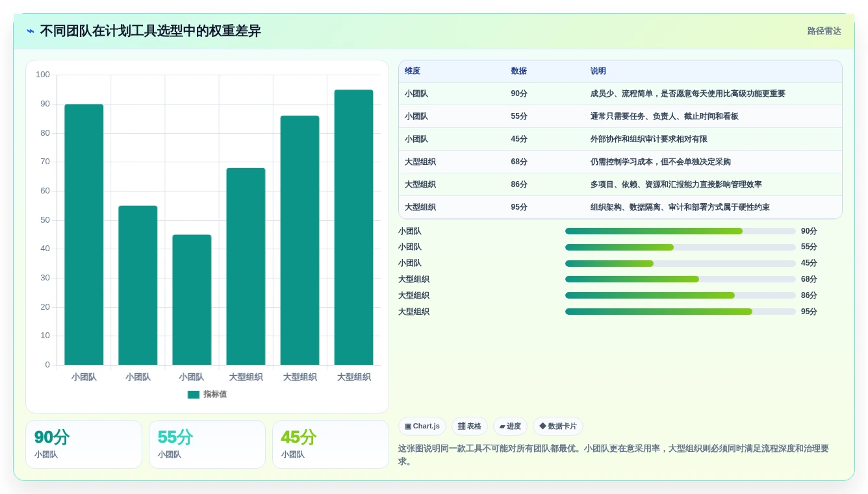
Task: Click the tallest chart bar at value 95
Action: 353,227
